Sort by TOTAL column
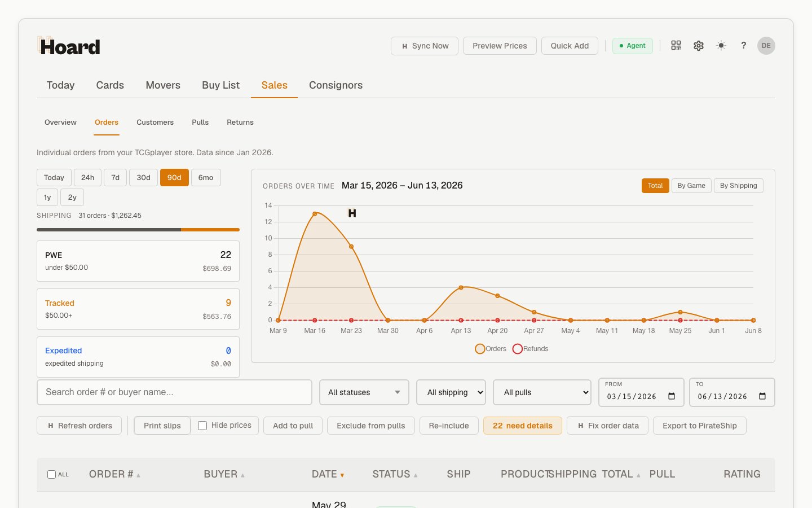 (621, 474)
